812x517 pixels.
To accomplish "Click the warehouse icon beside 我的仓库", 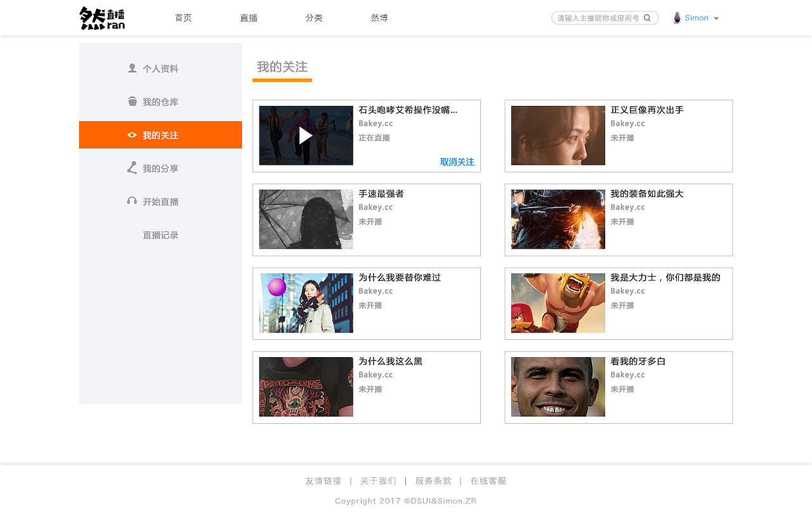I will click(x=132, y=101).
